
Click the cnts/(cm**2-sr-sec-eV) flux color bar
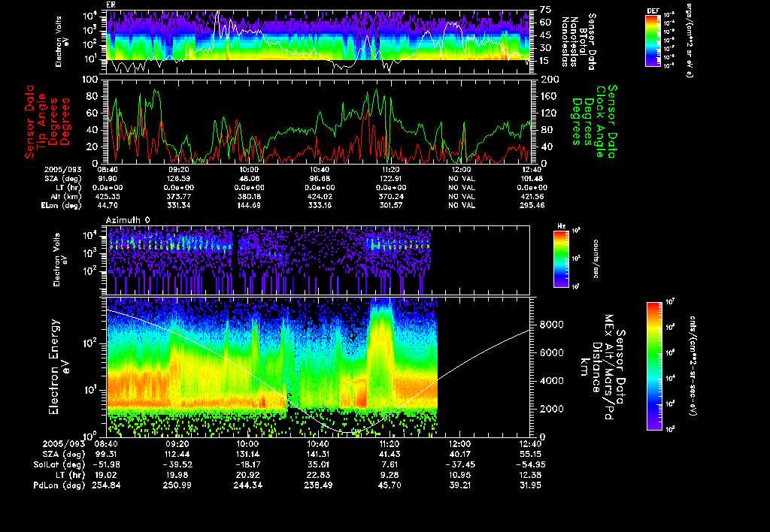(654, 366)
